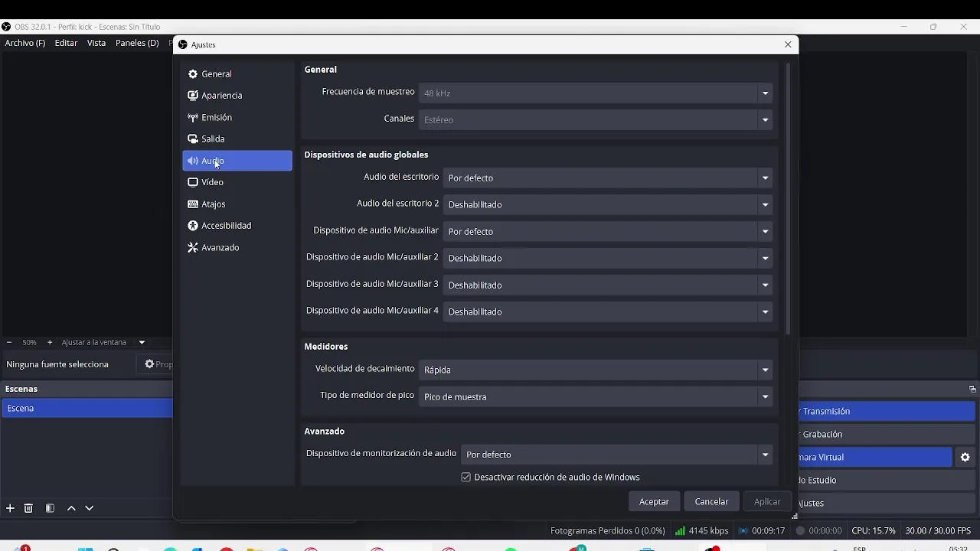Viewport: 980px width, 551px height.
Task: Open the Velocidad de decaimiento dropdown
Action: coord(596,370)
